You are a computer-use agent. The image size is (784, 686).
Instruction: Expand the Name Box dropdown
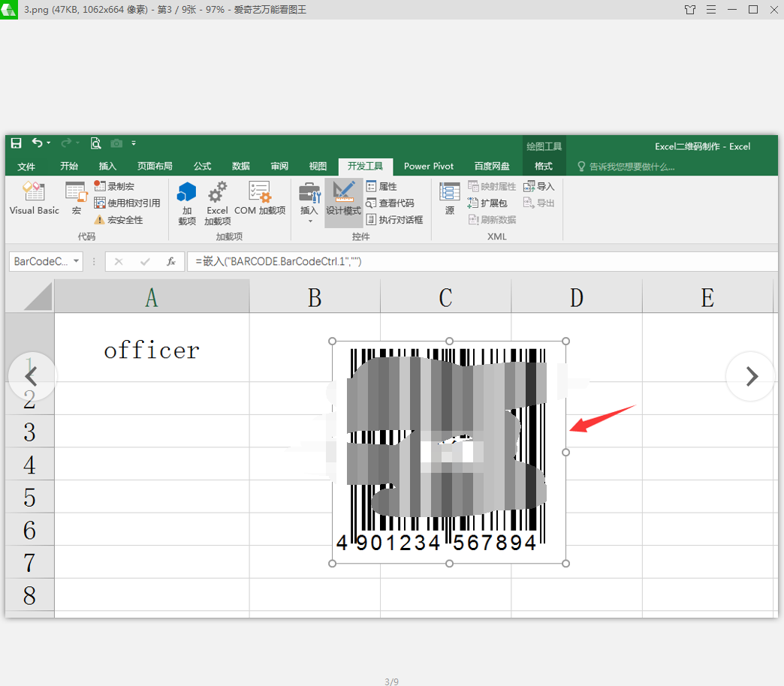click(76, 261)
